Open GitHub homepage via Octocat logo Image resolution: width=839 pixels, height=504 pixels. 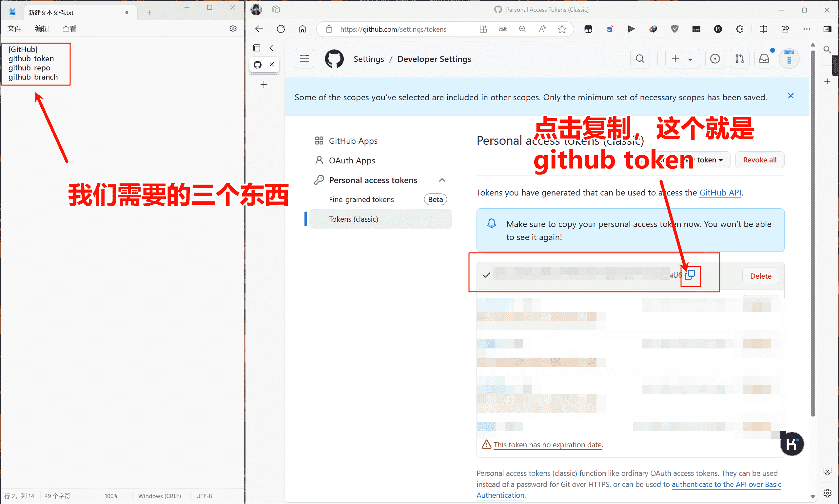[x=334, y=59]
